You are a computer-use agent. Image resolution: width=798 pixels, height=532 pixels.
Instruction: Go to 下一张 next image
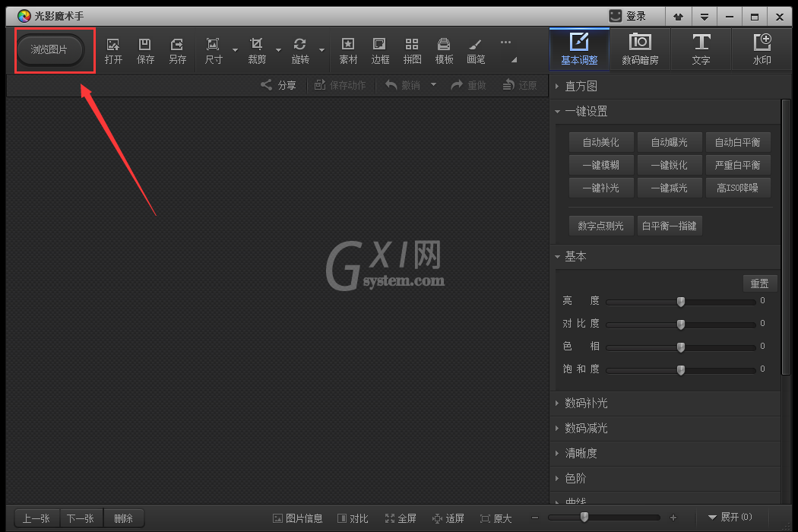[x=81, y=518]
